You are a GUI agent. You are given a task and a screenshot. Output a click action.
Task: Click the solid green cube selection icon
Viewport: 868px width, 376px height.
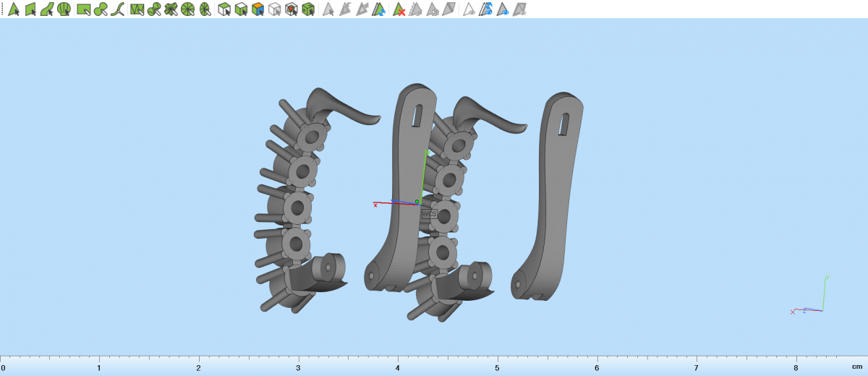point(308,9)
